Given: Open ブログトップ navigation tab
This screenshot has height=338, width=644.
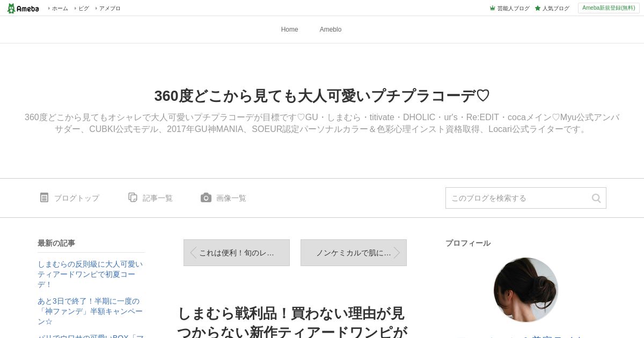Looking at the screenshot, I should pyautogui.click(x=70, y=198).
